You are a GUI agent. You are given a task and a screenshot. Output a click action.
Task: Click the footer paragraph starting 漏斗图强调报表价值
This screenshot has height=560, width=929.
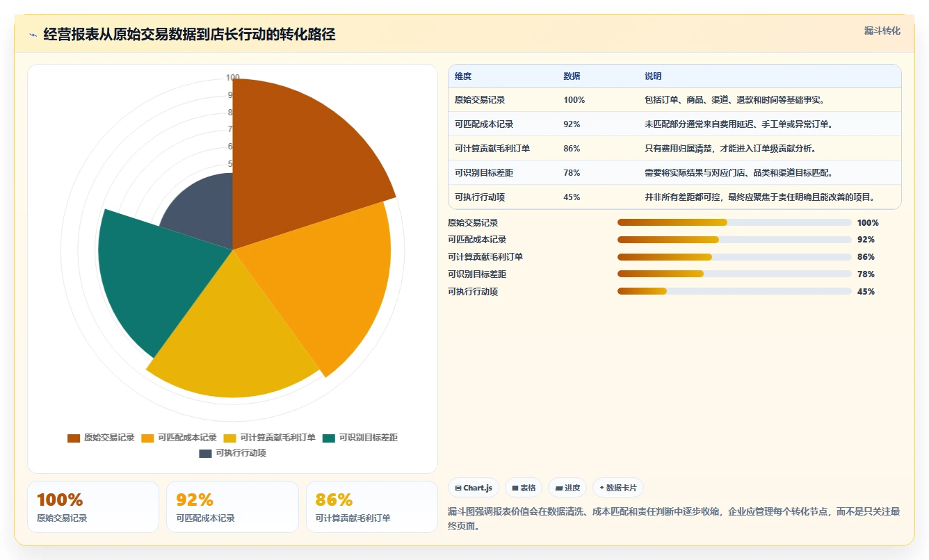click(x=674, y=519)
